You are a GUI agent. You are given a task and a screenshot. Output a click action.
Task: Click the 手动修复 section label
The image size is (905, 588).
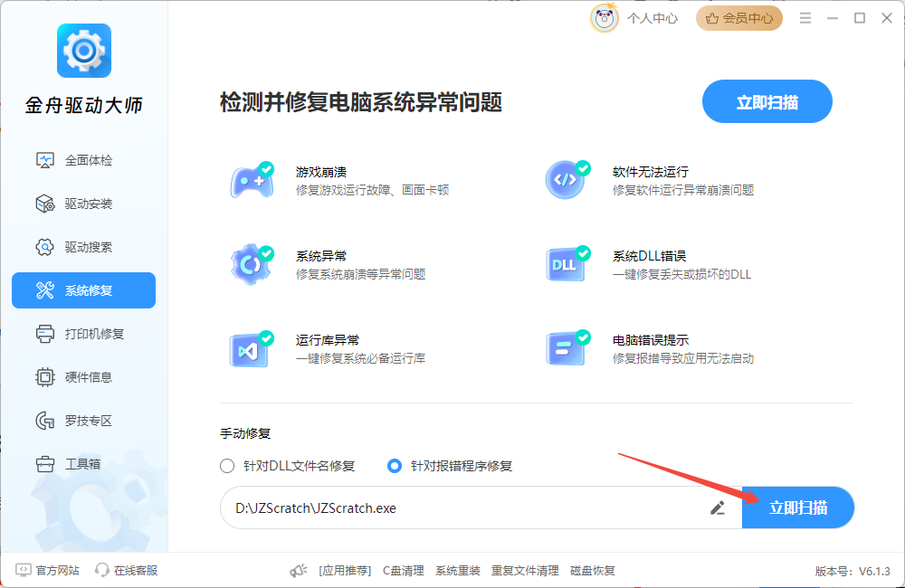tap(245, 433)
